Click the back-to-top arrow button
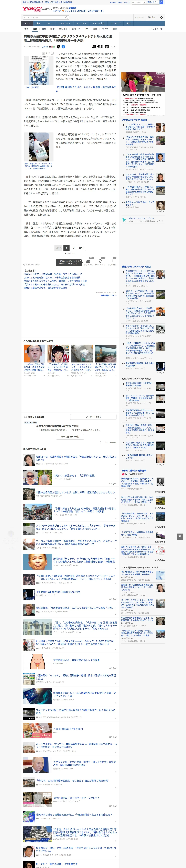 pos(180,536)
